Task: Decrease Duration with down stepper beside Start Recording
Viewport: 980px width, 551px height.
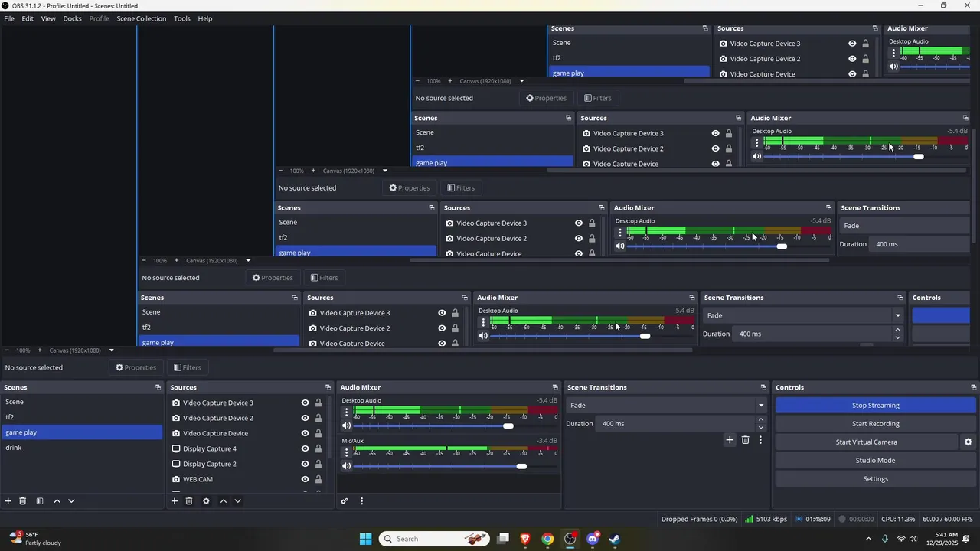Action: tap(760, 428)
